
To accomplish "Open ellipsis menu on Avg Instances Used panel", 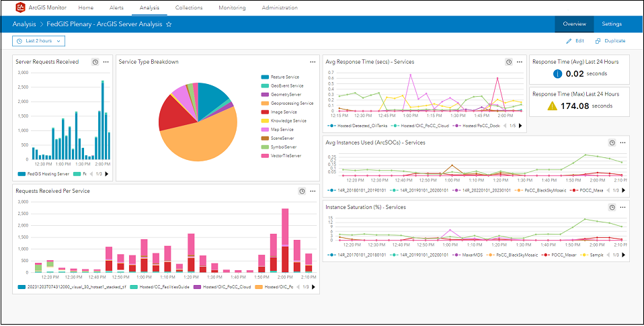I will pyautogui.click(x=622, y=142).
